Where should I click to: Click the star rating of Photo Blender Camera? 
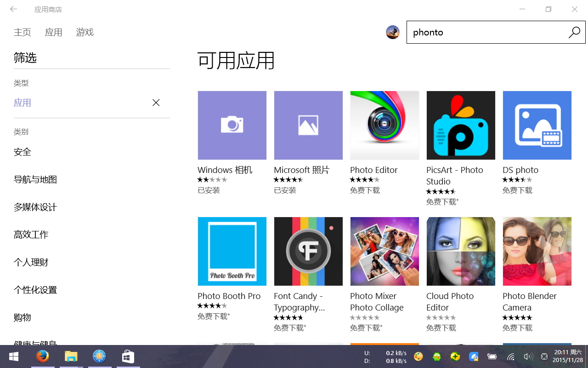517,317
